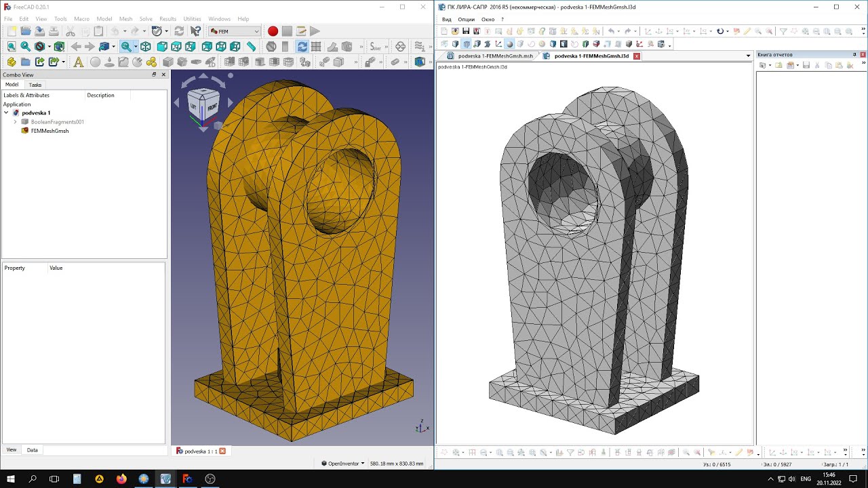Click the Fit selection magnifier icon
868x488 pixels.
coord(25,46)
